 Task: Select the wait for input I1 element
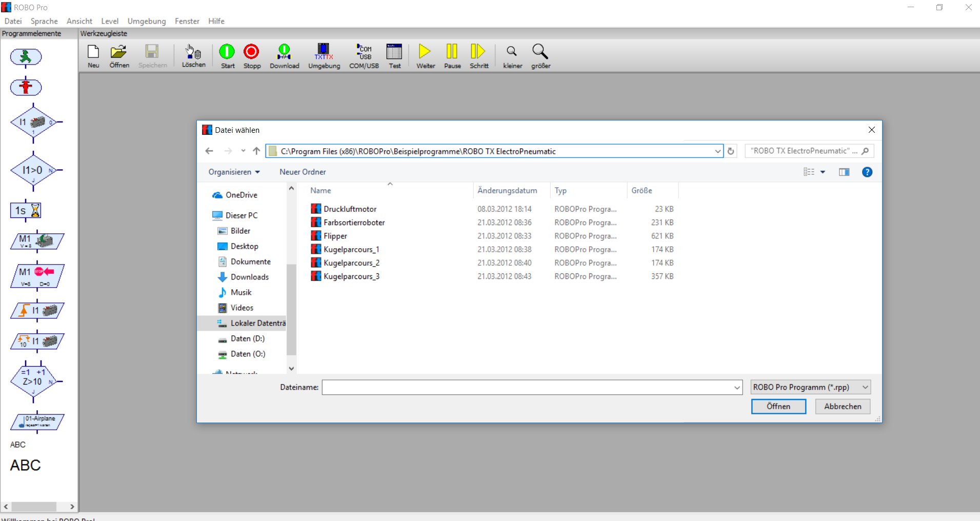point(37,311)
